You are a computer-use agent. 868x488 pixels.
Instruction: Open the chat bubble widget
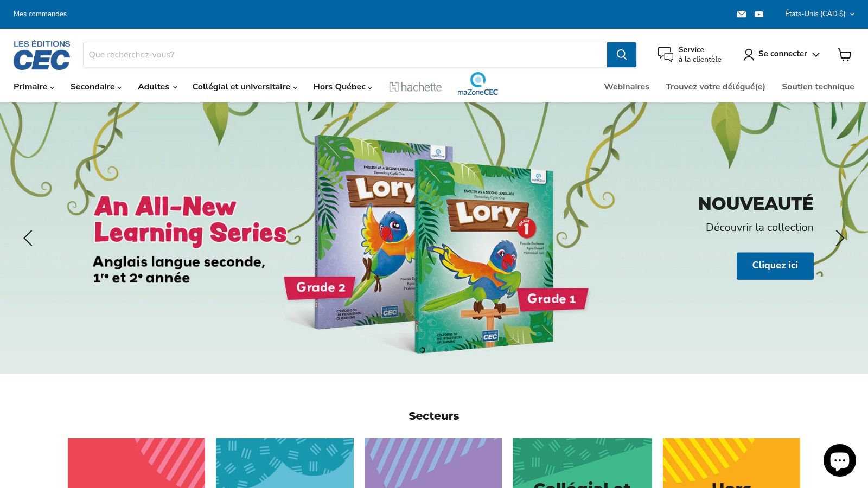point(839,460)
